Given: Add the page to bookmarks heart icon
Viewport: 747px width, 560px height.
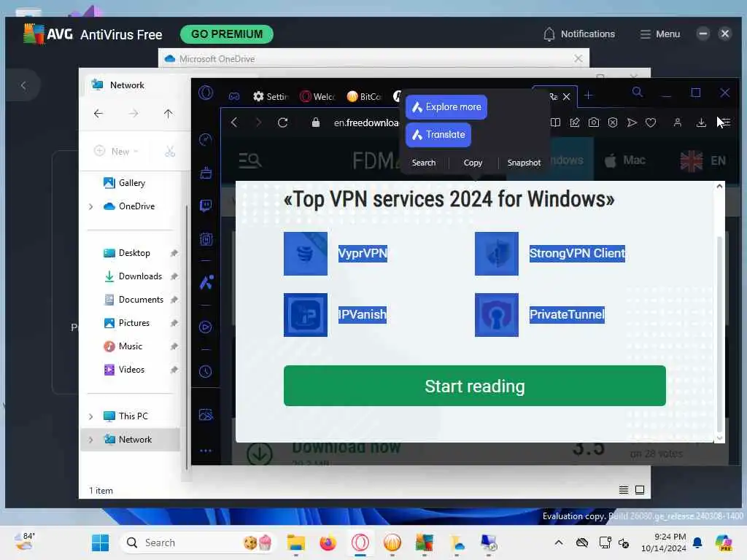Looking at the screenshot, I should 650,122.
